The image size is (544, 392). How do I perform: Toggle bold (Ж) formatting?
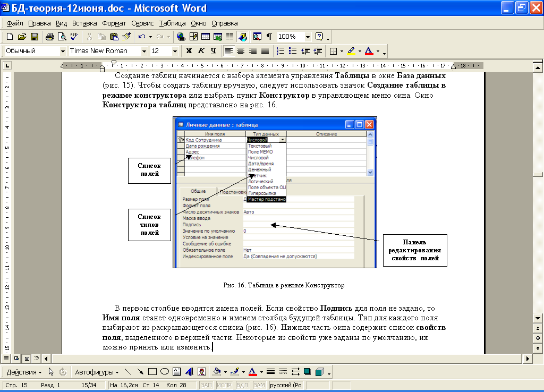[x=189, y=51]
